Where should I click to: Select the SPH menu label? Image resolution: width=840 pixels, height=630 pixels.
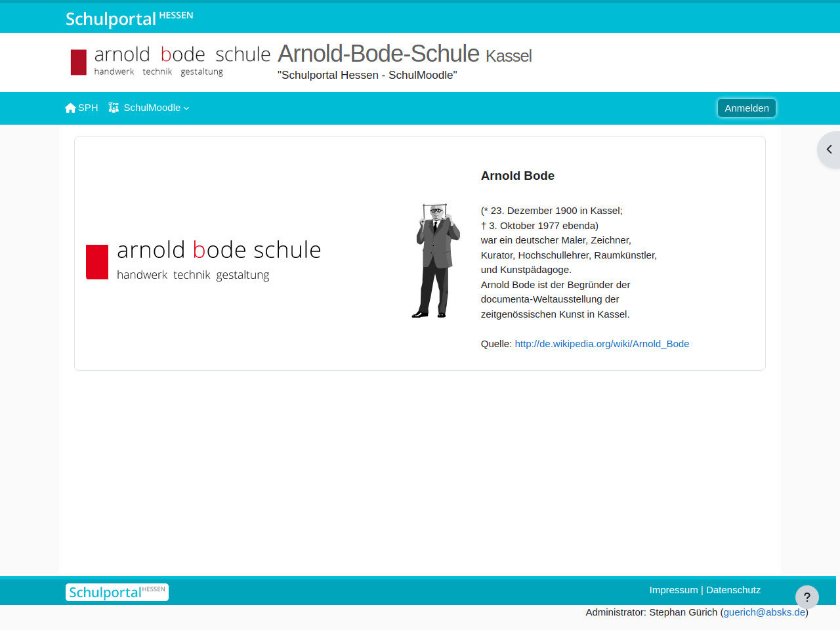pos(88,108)
